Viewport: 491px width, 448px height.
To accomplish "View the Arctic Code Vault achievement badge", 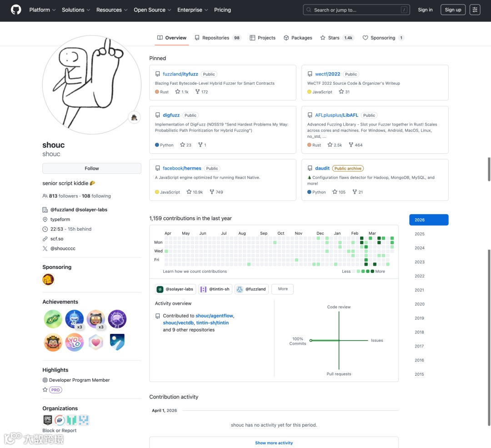I will coord(117,342).
